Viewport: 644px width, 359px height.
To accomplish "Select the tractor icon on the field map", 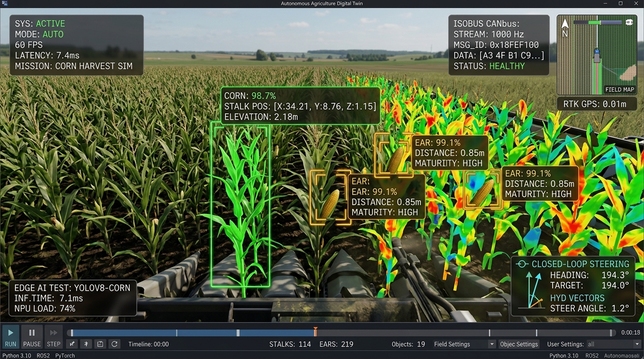I will pyautogui.click(x=597, y=55).
